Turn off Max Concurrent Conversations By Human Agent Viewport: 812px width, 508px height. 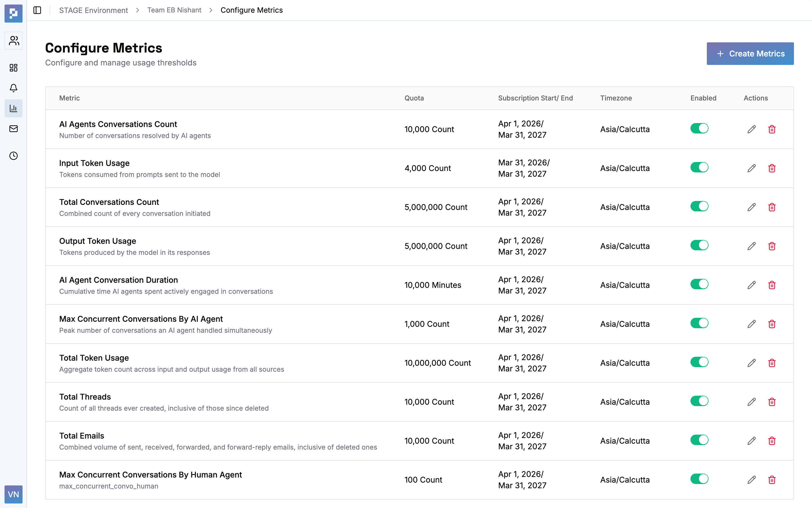point(699,479)
